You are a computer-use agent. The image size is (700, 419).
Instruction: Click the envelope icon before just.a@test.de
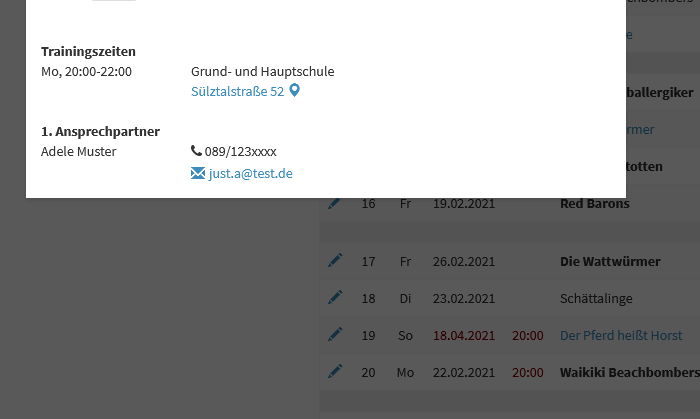coord(197,173)
